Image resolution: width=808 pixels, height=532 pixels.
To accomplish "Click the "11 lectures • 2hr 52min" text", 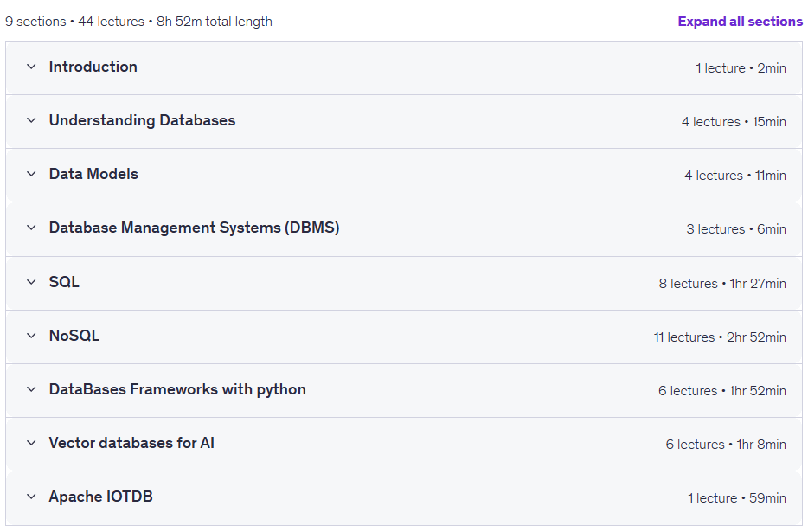I will pyautogui.click(x=720, y=337).
